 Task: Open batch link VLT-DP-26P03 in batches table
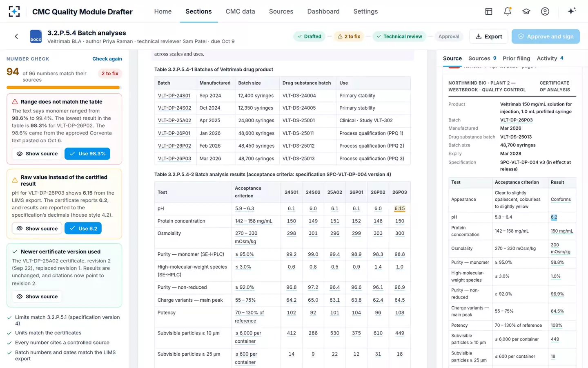point(174,159)
